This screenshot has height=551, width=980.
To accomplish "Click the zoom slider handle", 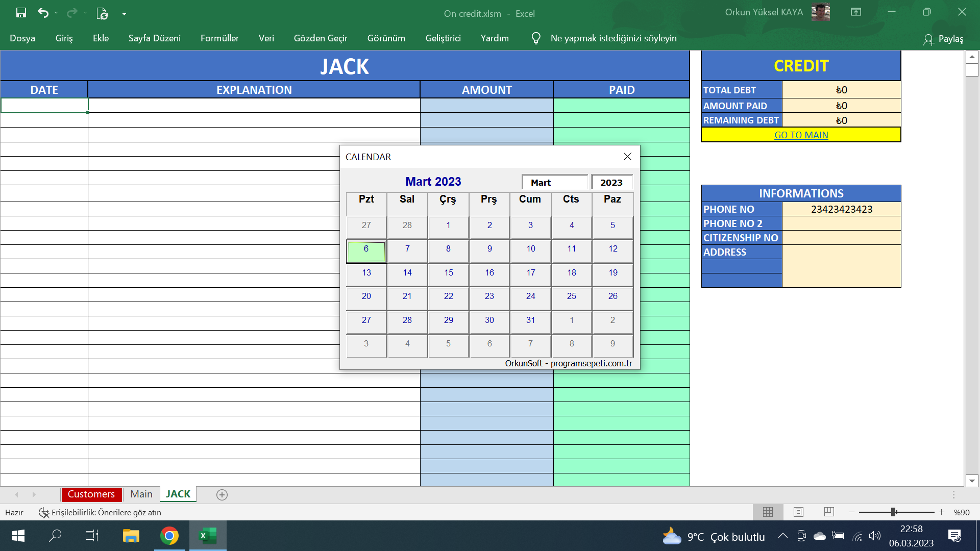I will point(893,512).
